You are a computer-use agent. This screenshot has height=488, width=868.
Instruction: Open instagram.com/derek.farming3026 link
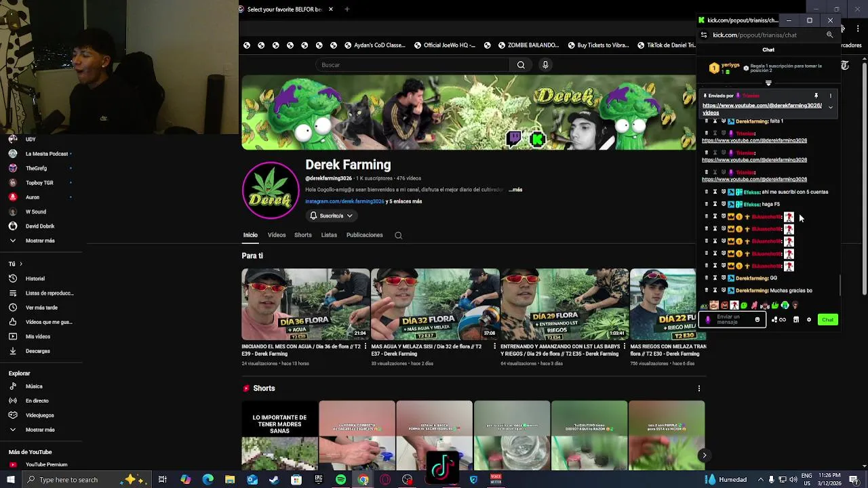click(x=344, y=201)
